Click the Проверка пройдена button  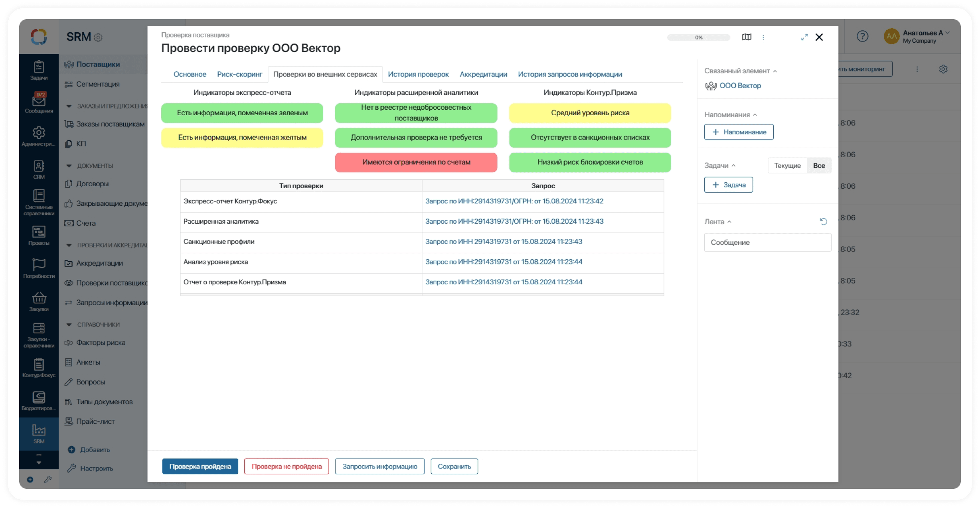[200, 466]
